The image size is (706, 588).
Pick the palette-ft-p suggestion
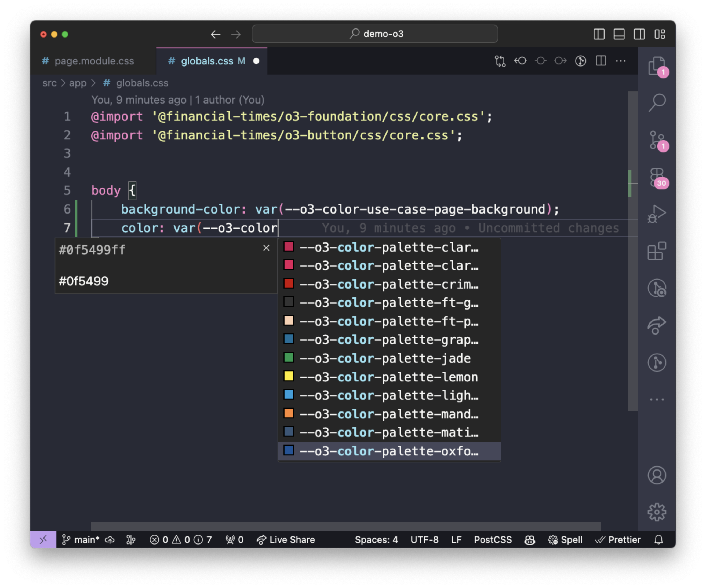click(389, 322)
